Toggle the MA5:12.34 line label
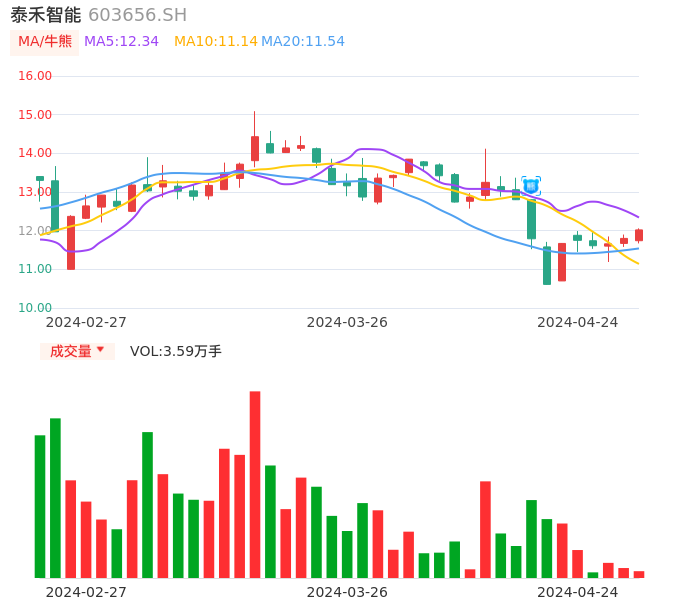 (121, 42)
